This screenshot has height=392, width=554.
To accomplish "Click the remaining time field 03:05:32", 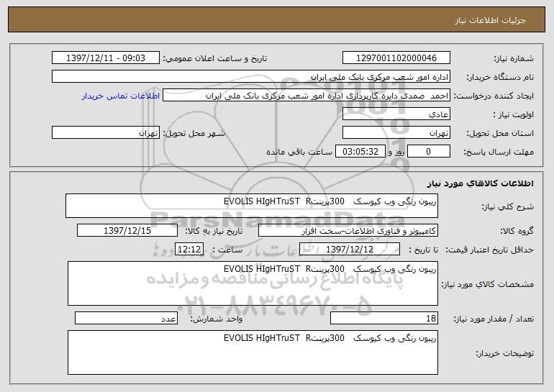I will (x=360, y=152).
